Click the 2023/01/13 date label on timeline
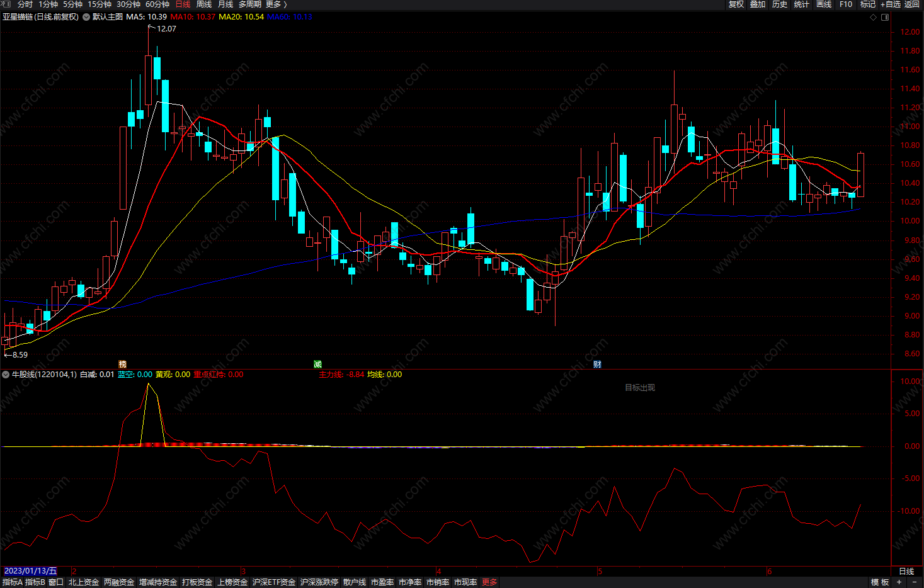This screenshot has width=924, height=588. pyautogui.click(x=30, y=571)
